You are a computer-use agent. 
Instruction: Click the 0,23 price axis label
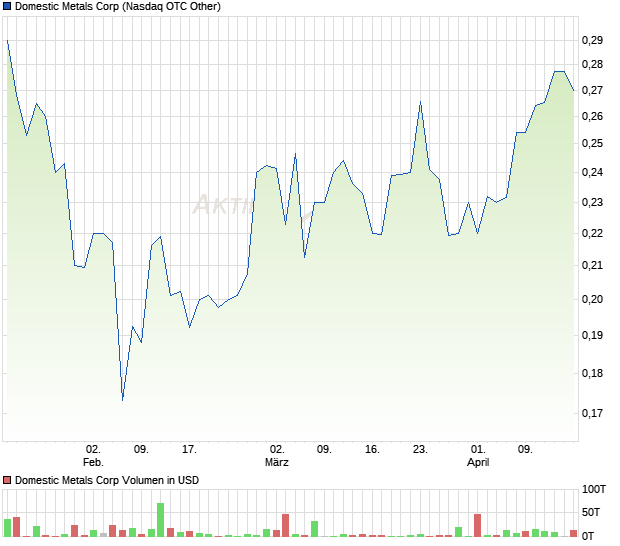pyautogui.click(x=592, y=202)
